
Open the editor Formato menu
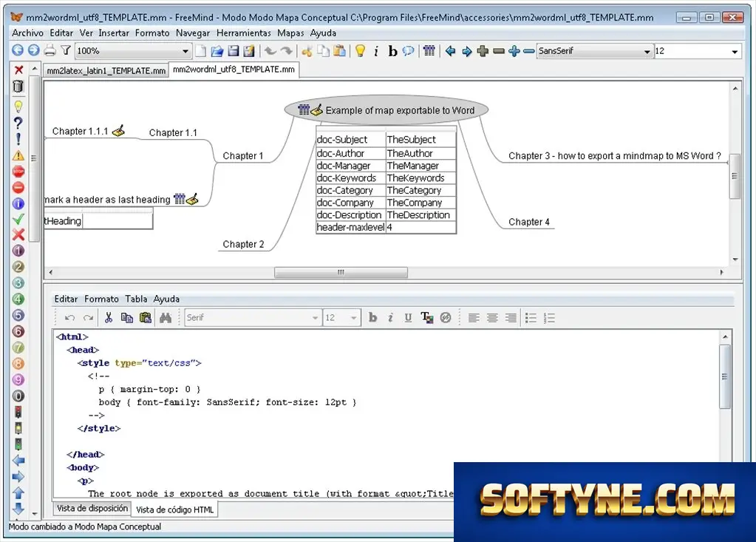pyautogui.click(x=101, y=299)
